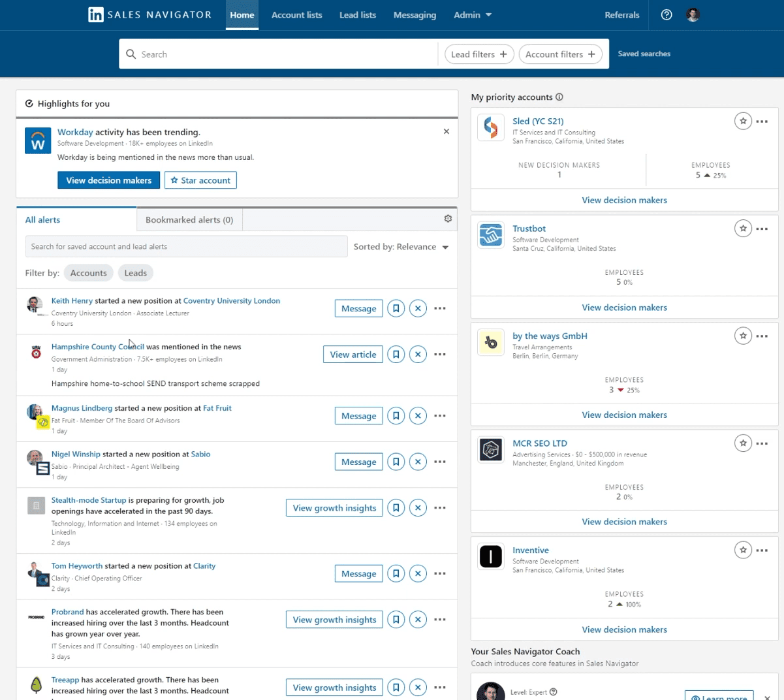This screenshot has height=700, width=784.
Task: Dismiss the Nigel Winship alert
Action: click(418, 462)
